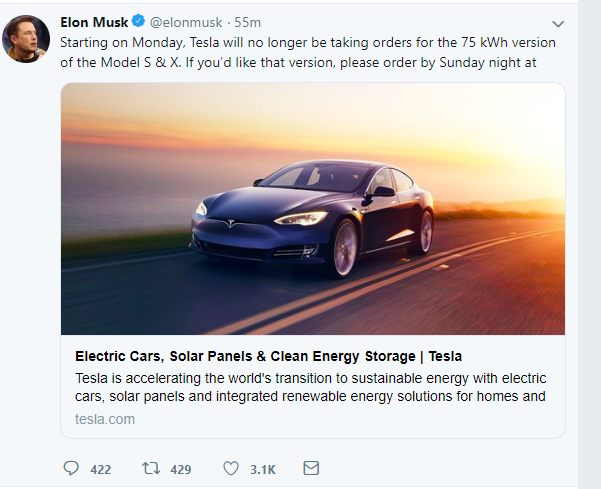The image size is (601, 489).
Task: Open the Electric Cars, Solar Panels card title
Action: pos(268,356)
